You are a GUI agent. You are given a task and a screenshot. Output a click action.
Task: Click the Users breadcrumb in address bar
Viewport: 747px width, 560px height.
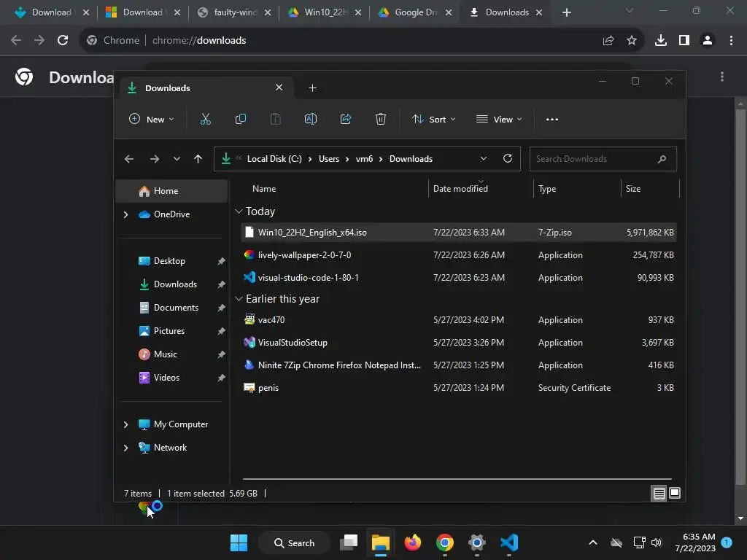(329, 159)
